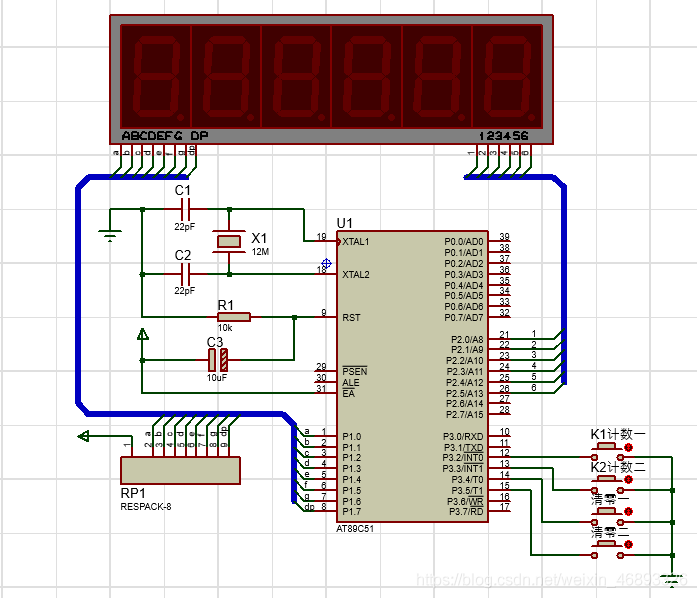The height and width of the screenshot is (598, 697).
Task: Click the last digit of the seven-segment display
Action: (507, 76)
